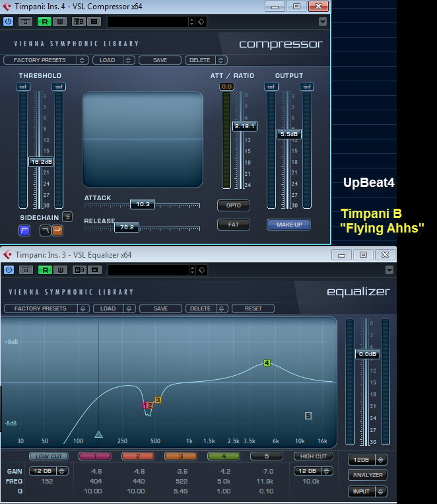437x504 pixels.
Task: Toggle ANALYZER button
Action: point(368,475)
